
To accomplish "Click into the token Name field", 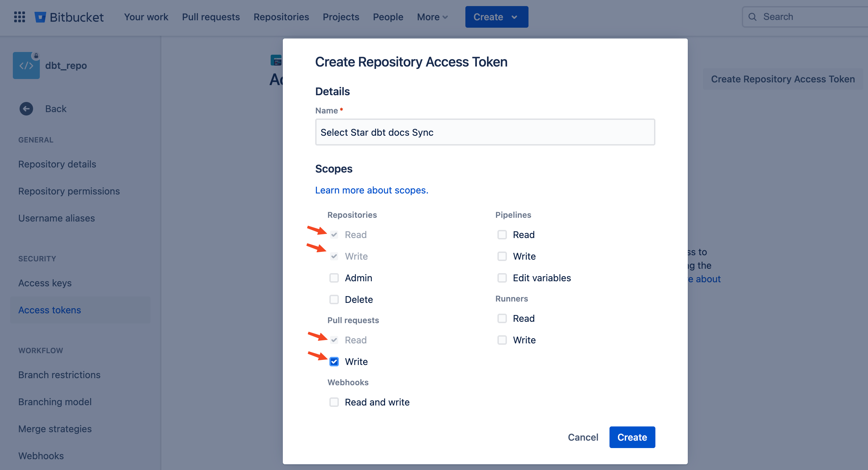I will pyautogui.click(x=485, y=132).
